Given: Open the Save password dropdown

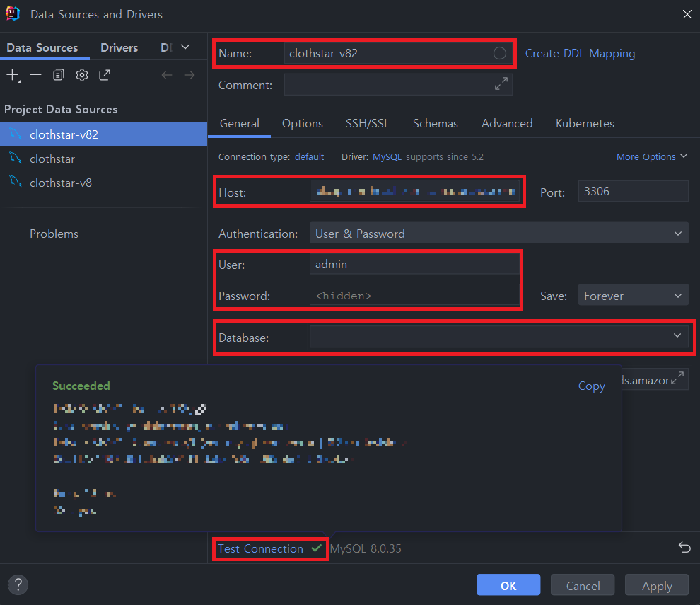Looking at the screenshot, I should [633, 295].
